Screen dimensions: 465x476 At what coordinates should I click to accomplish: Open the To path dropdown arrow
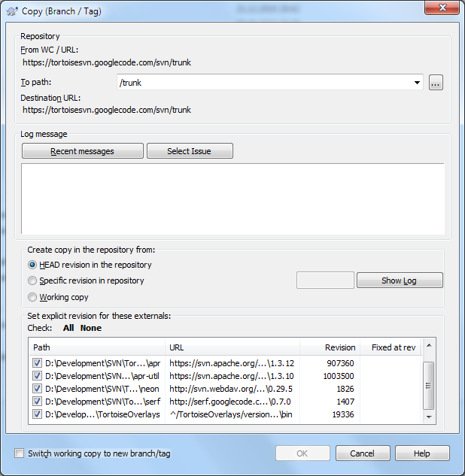418,83
